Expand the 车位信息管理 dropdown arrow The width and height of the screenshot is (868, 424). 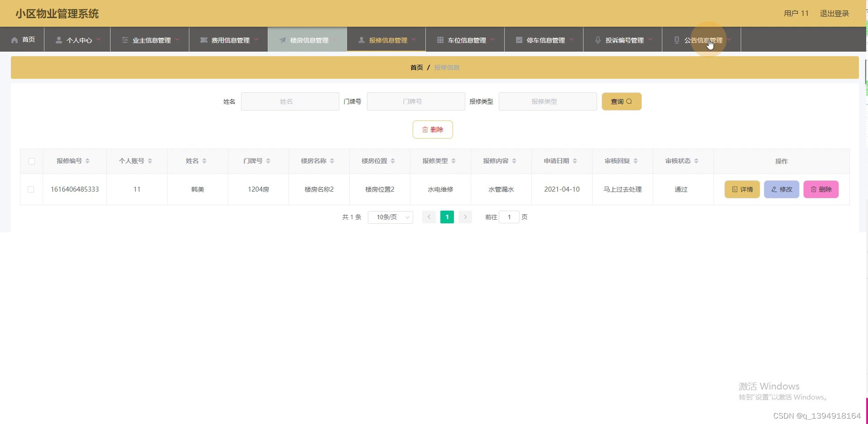492,39
